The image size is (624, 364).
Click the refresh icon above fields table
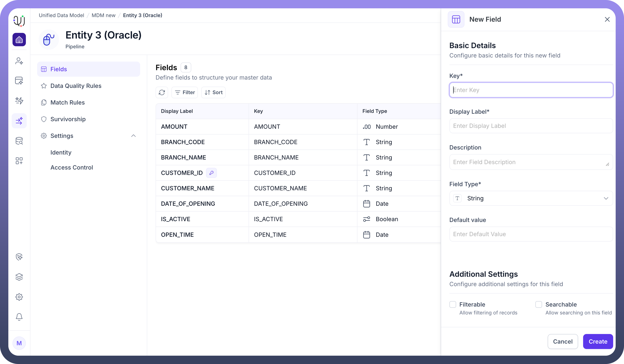point(162,92)
